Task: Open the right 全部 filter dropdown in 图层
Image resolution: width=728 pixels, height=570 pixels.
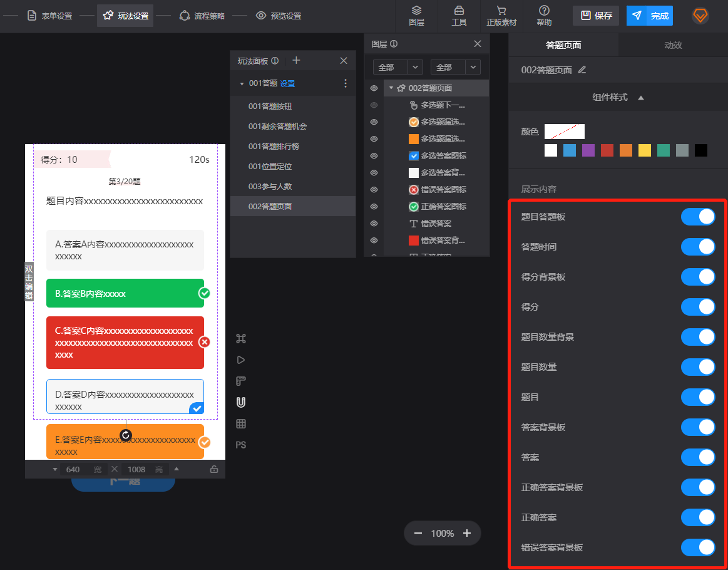Action: [x=456, y=68]
